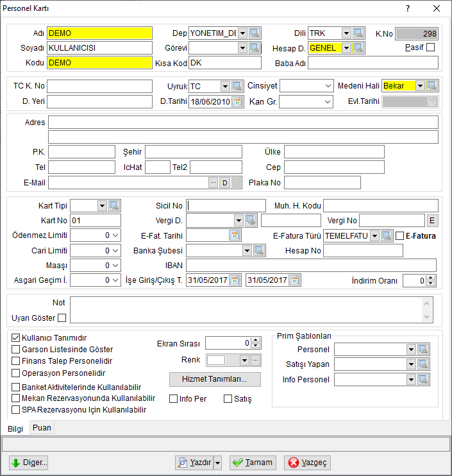Click the E-Mail D button
Screen dimensions: 452x476
click(x=225, y=182)
